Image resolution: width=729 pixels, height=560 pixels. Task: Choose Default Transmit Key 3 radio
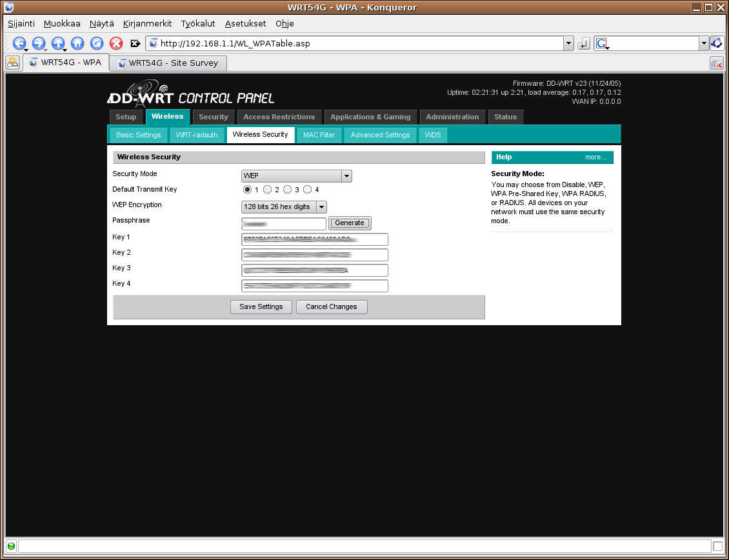click(288, 190)
